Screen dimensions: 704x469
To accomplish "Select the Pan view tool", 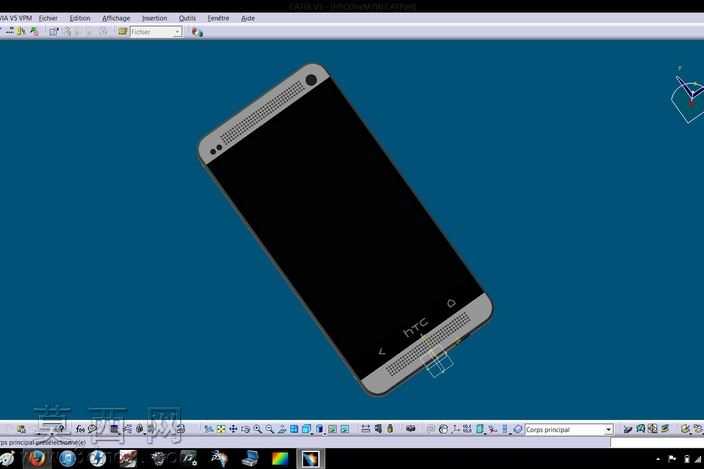I will pos(233,429).
